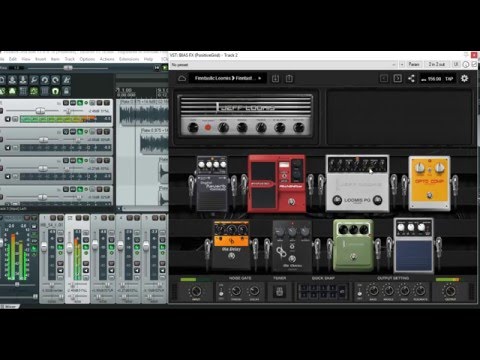Open project icon in REAPER toolbar
Viewport: 480px width, 360px height.
coord(12,80)
